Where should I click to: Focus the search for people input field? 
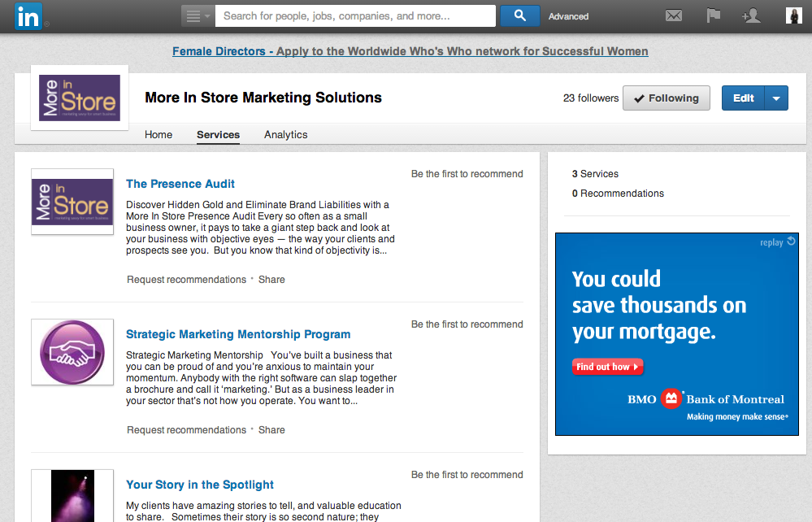355,16
